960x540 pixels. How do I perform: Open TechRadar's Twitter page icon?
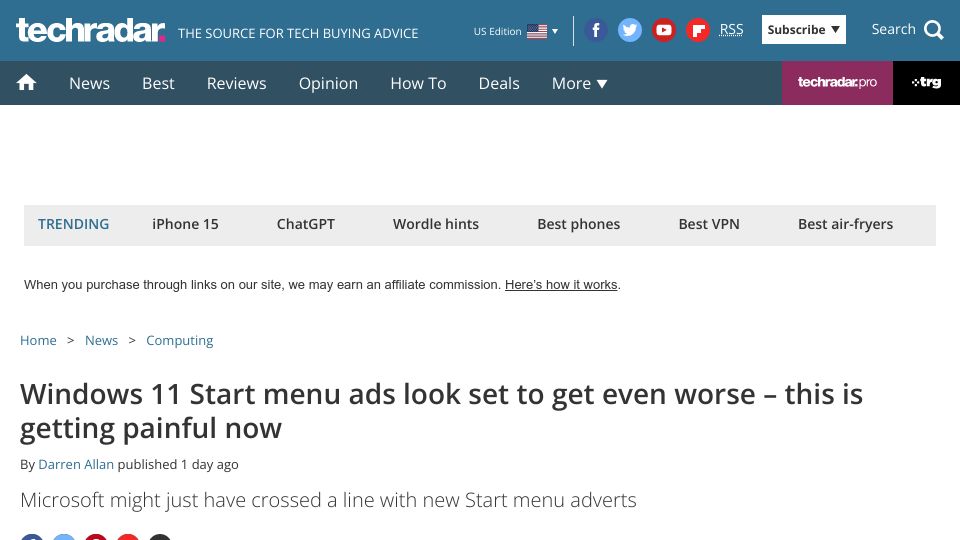pos(629,30)
